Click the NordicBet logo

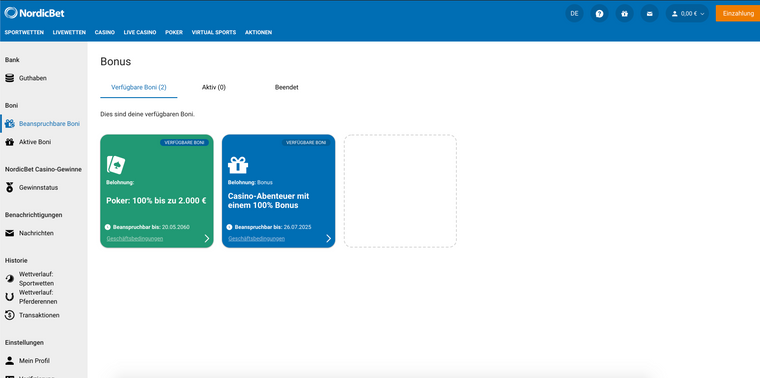34,13
